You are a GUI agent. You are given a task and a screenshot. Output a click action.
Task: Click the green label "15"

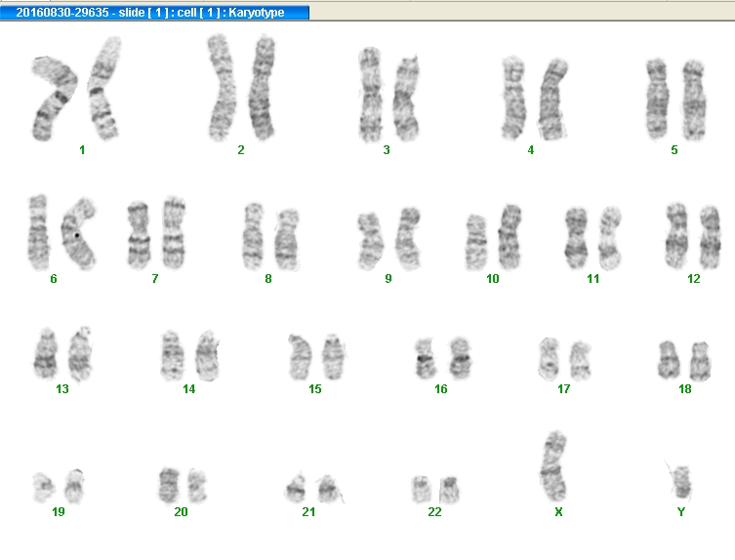[315, 389]
